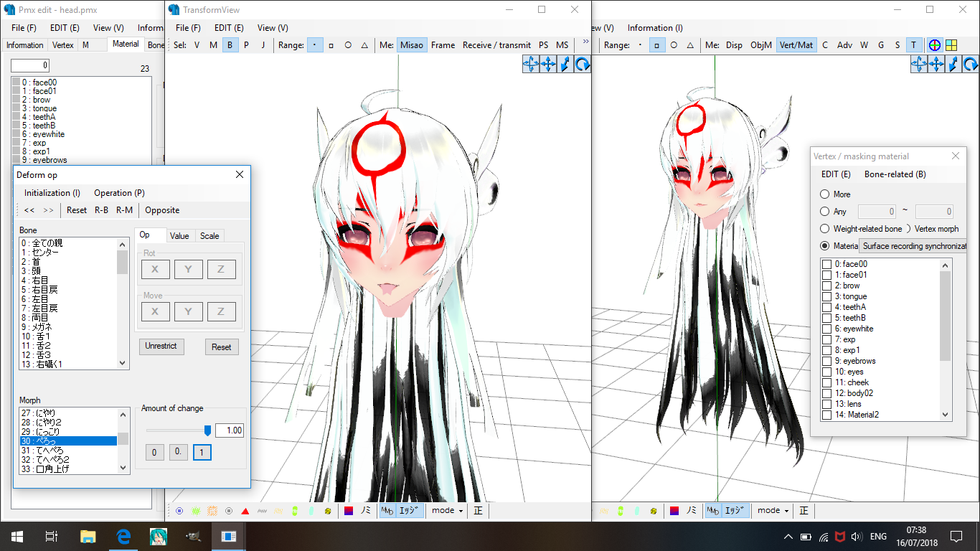
Task: Click the Opposite button in Deform op
Action: point(162,210)
